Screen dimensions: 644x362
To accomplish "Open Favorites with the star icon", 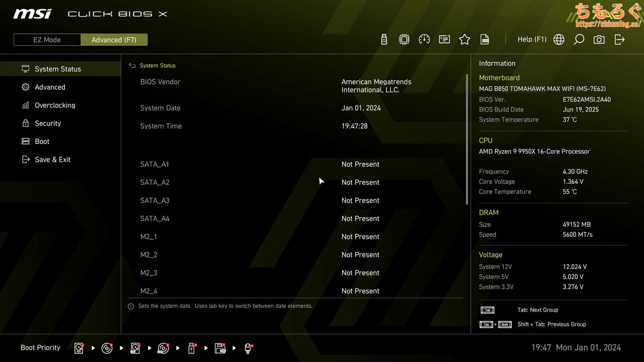I will pos(464,39).
